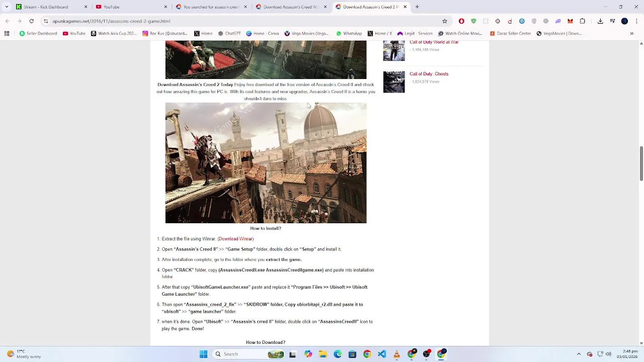644x362 pixels.
Task: Click the 'How to Download?' heading text
Action: tap(266, 342)
